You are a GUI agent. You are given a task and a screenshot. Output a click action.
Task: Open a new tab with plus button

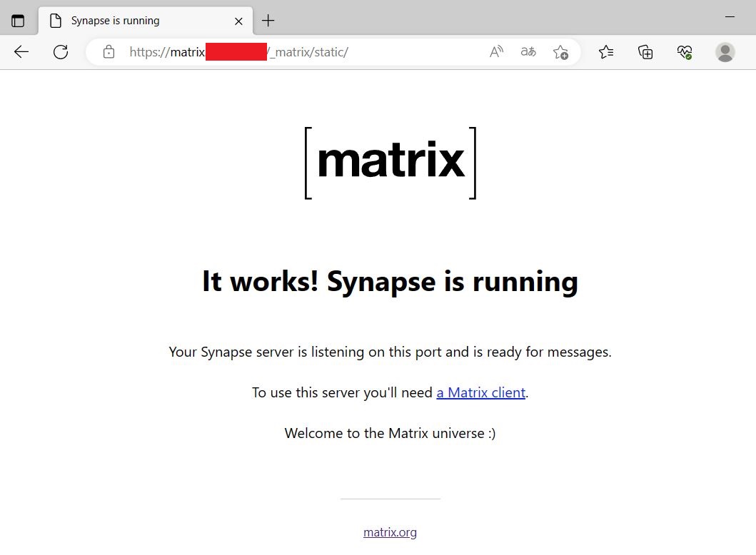coord(268,21)
